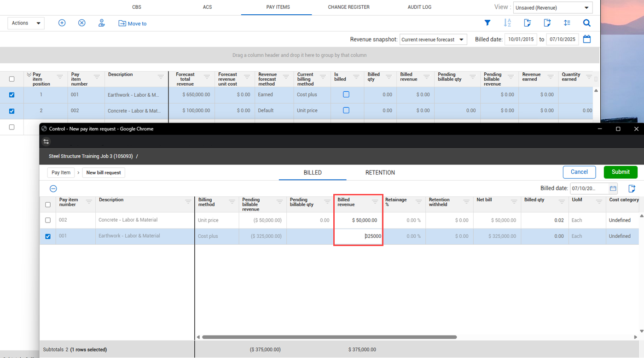Click the Cancel button

pyautogui.click(x=579, y=172)
